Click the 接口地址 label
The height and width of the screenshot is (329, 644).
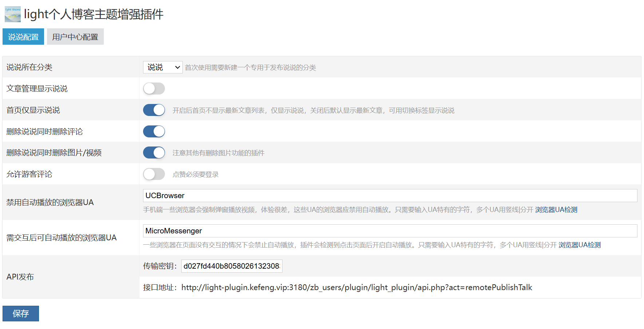(x=160, y=288)
